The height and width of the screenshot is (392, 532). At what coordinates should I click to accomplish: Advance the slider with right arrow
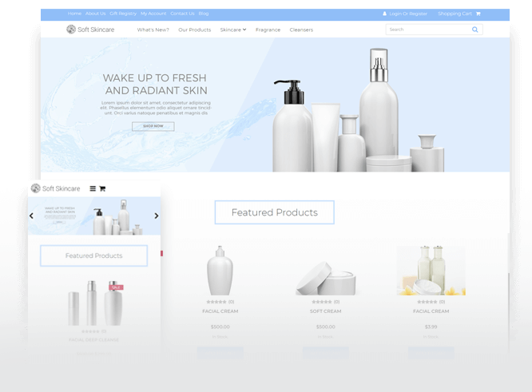click(x=157, y=216)
